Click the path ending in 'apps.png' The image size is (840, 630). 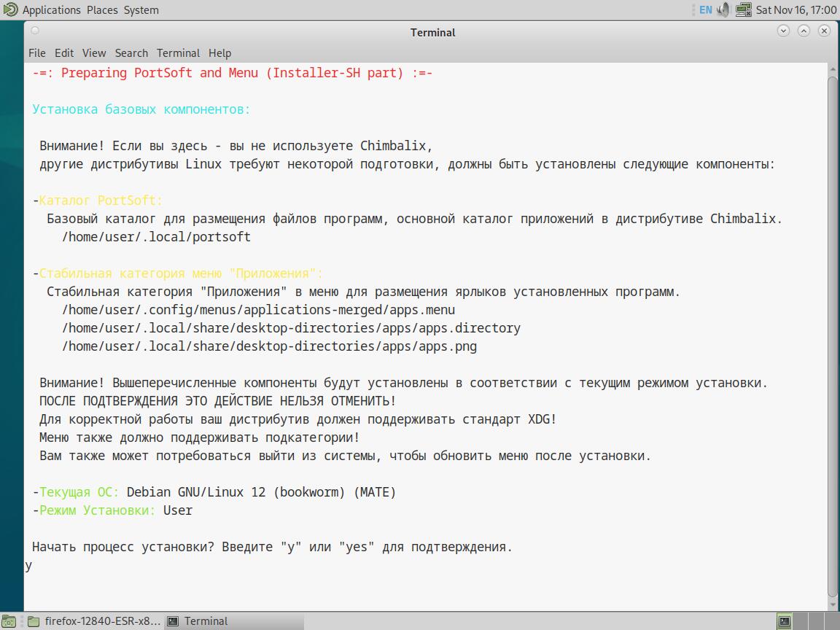[269, 346]
